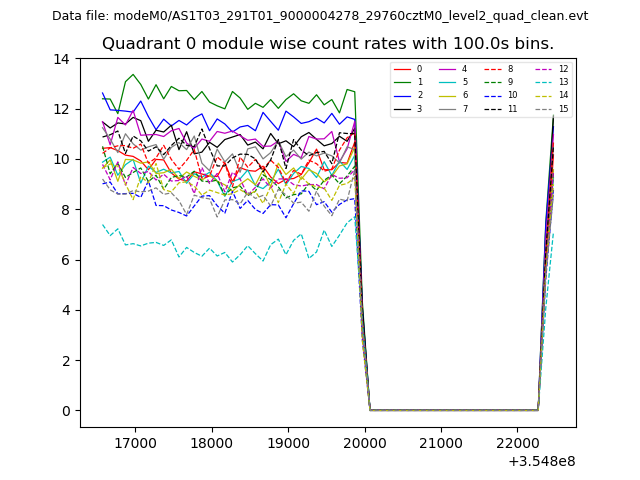
Task: Click red dashed legend entry 8
Action: click(499, 69)
